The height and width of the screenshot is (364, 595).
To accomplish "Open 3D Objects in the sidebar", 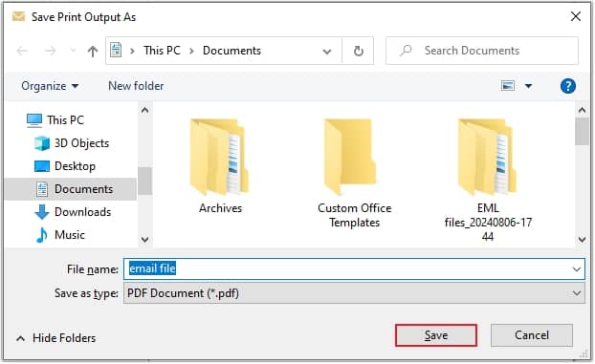I will [x=81, y=143].
